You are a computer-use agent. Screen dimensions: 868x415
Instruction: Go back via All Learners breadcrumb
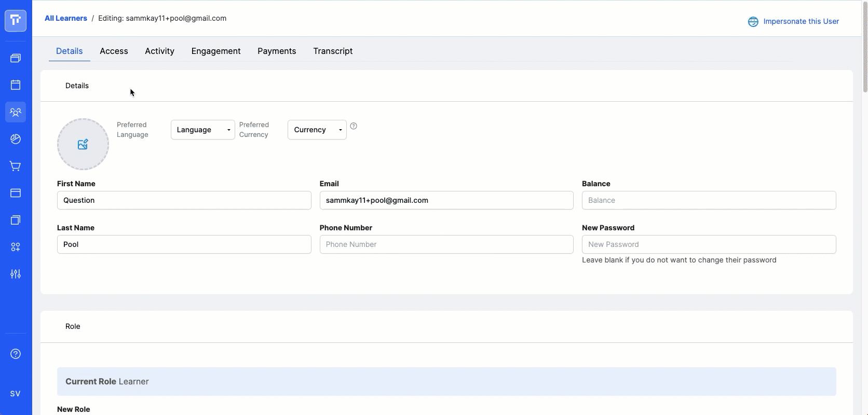click(x=66, y=18)
